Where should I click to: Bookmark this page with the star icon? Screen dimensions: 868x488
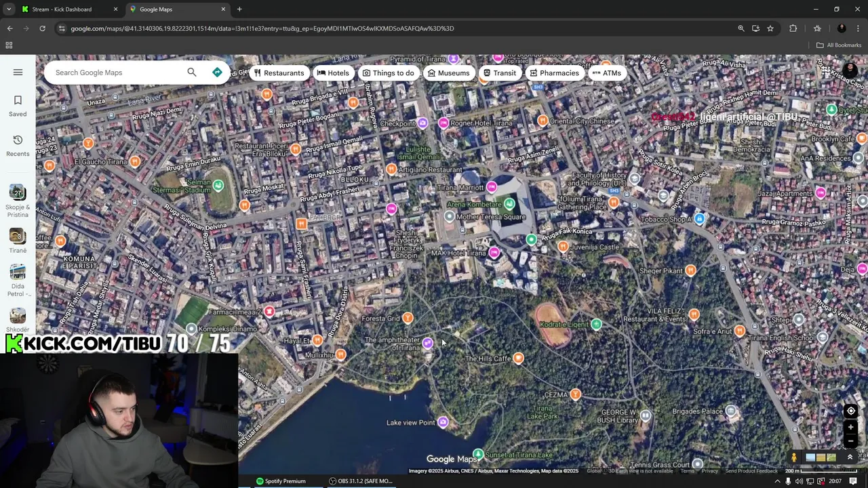coord(770,28)
